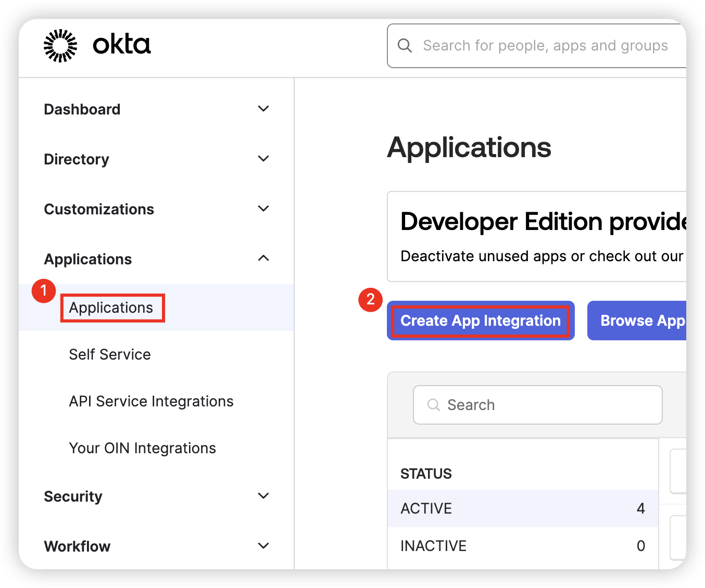Click the Applications page heading

point(469,147)
